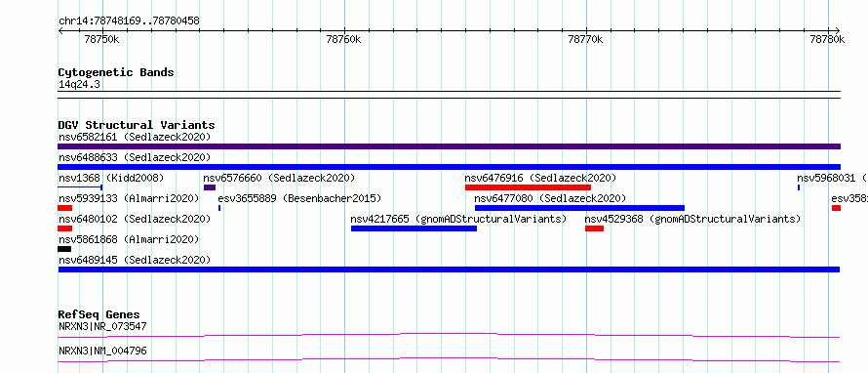The image size is (868, 373).
Task: Click the RefSeq Genes track title
Action: click(x=99, y=314)
